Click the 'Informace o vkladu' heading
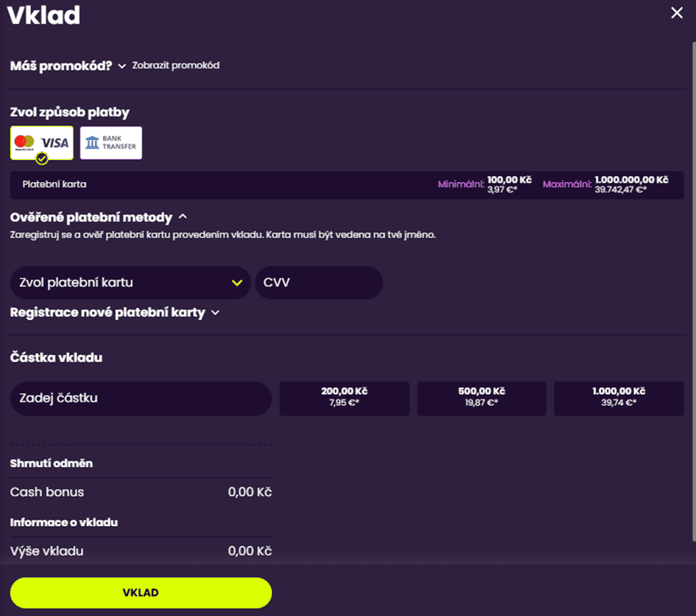Image resolution: width=696 pixels, height=616 pixels. point(64,522)
